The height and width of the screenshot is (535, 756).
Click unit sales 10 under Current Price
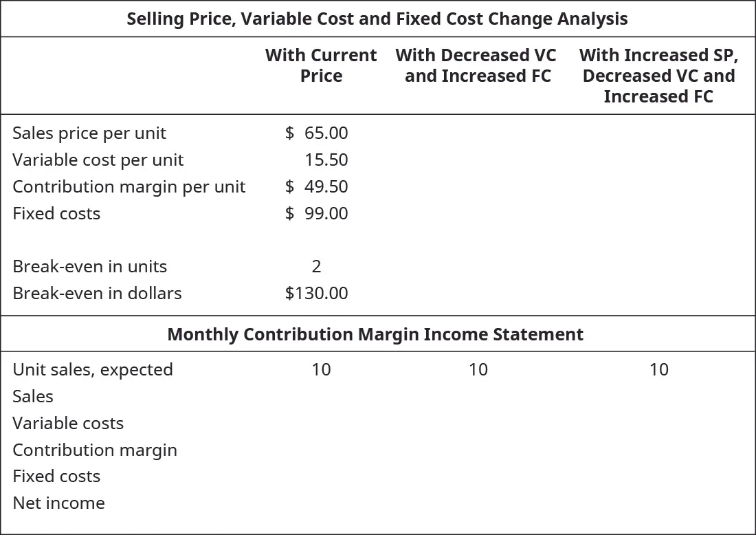[321, 369]
